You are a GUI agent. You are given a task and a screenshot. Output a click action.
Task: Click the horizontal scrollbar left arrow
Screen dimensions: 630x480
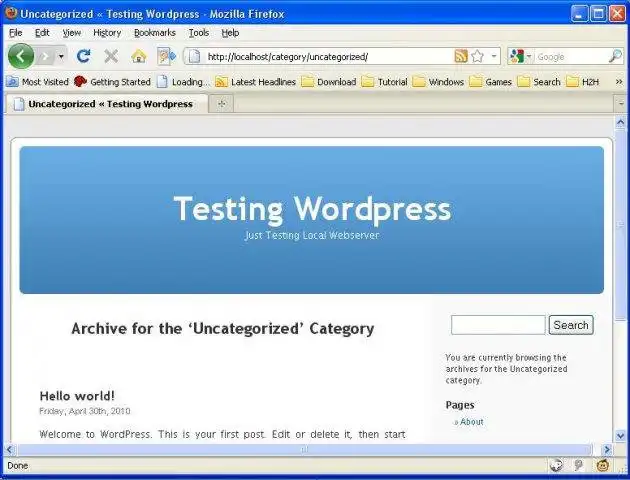coord(10,449)
